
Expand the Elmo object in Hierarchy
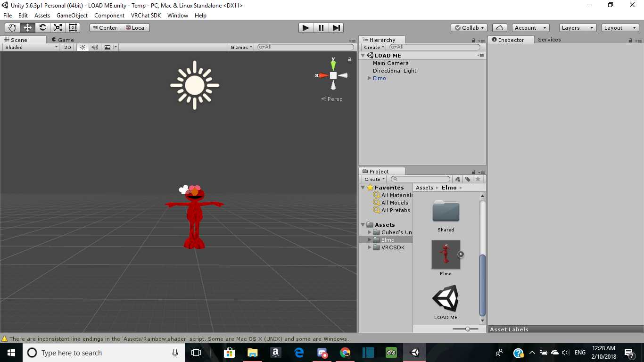[369, 78]
